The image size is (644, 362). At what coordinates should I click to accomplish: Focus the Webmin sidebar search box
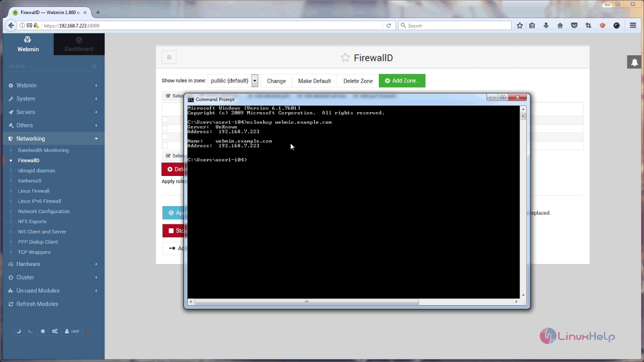pos(52,66)
